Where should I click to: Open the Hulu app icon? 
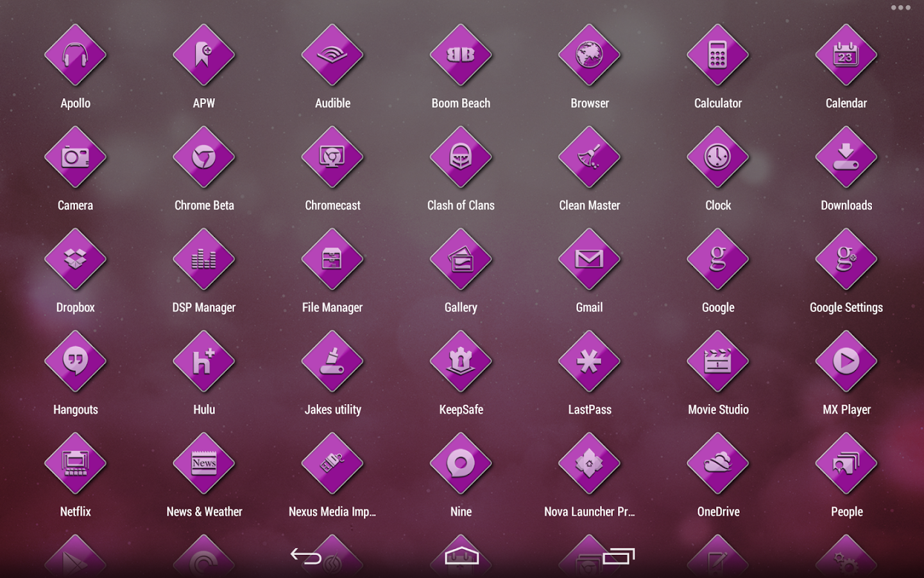pyautogui.click(x=204, y=362)
